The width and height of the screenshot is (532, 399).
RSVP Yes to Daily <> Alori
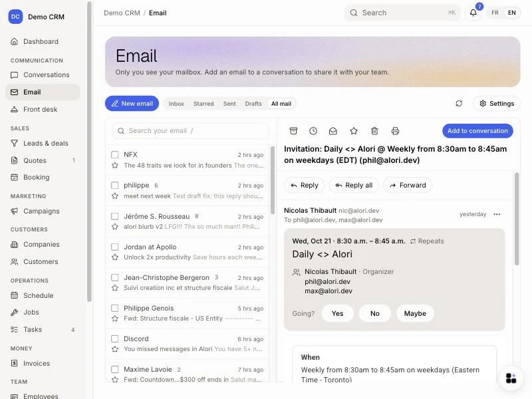pyautogui.click(x=338, y=313)
